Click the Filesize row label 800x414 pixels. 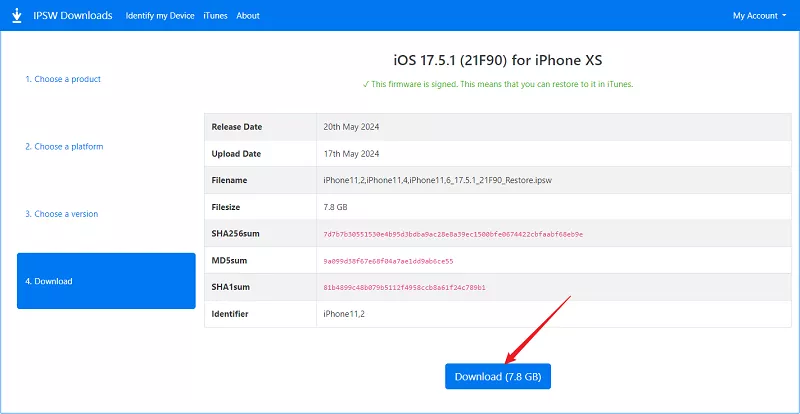(226, 207)
